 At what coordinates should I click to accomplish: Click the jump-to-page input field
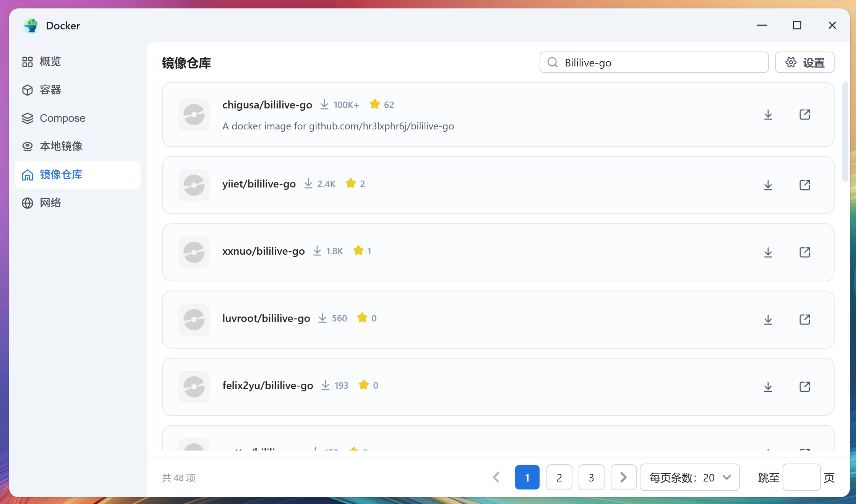point(801,477)
